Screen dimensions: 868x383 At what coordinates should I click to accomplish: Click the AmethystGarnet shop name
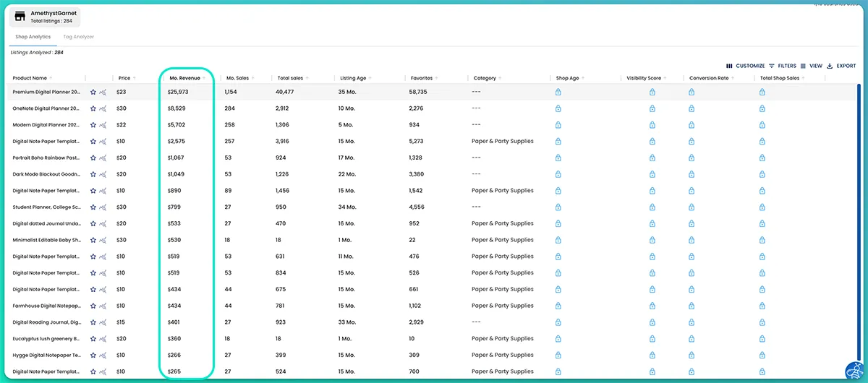(54, 13)
